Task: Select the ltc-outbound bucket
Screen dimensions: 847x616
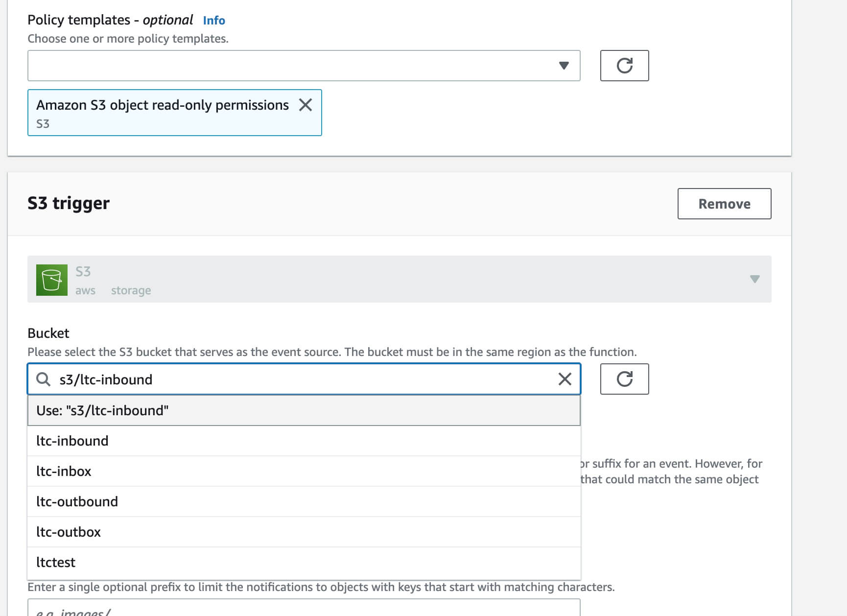Action: tap(304, 501)
